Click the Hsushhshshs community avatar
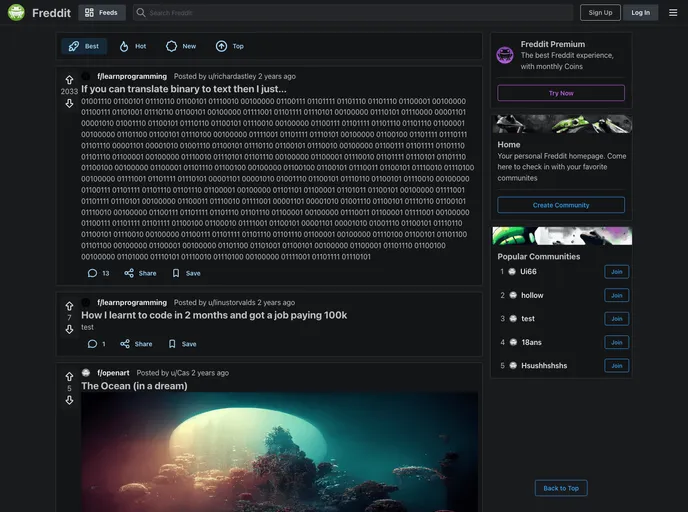The width and height of the screenshot is (688, 512). click(x=513, y=365)
